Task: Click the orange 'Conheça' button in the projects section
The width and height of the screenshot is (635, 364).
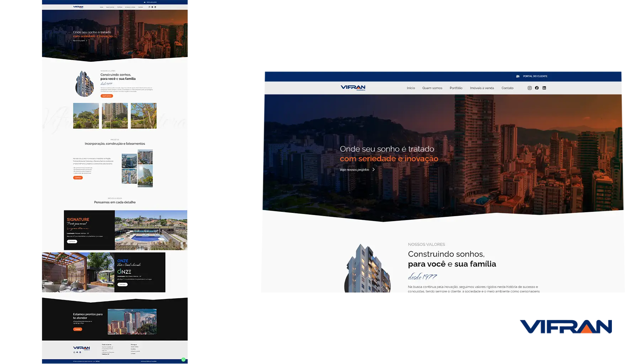Action: [x=78, y=178]
